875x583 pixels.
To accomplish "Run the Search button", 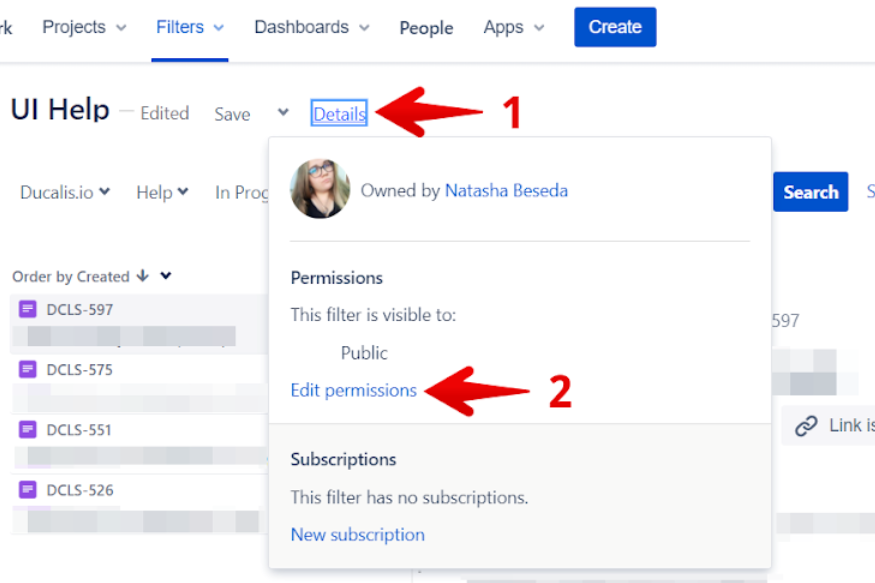I will click(810, 192).
